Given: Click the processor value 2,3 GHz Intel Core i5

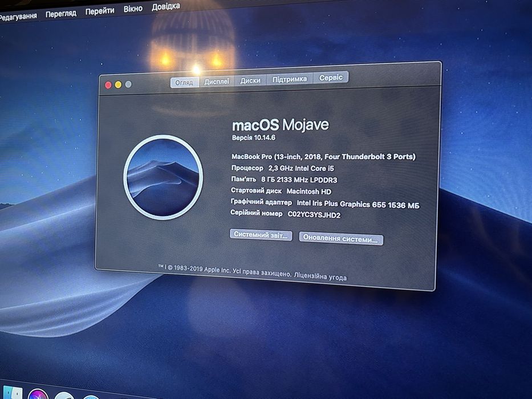Looking at the screenshot, I should 301,168.
